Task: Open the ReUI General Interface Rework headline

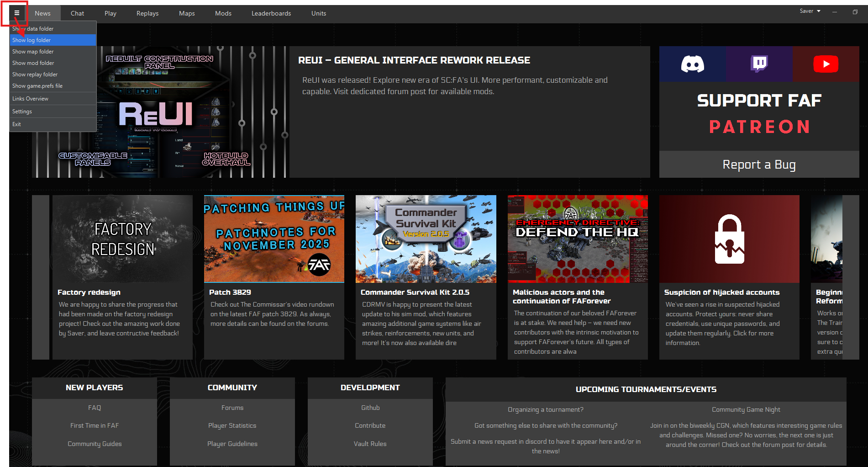Action: (x=414, y=60)
